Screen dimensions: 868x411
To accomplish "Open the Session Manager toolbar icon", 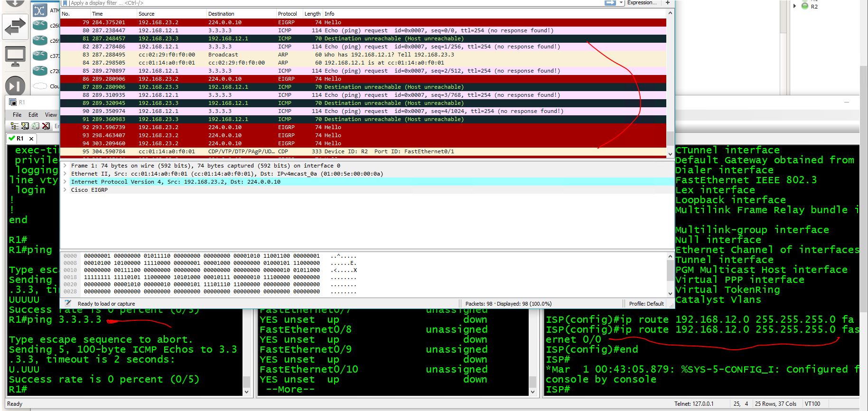I will (x=14, y=126).
